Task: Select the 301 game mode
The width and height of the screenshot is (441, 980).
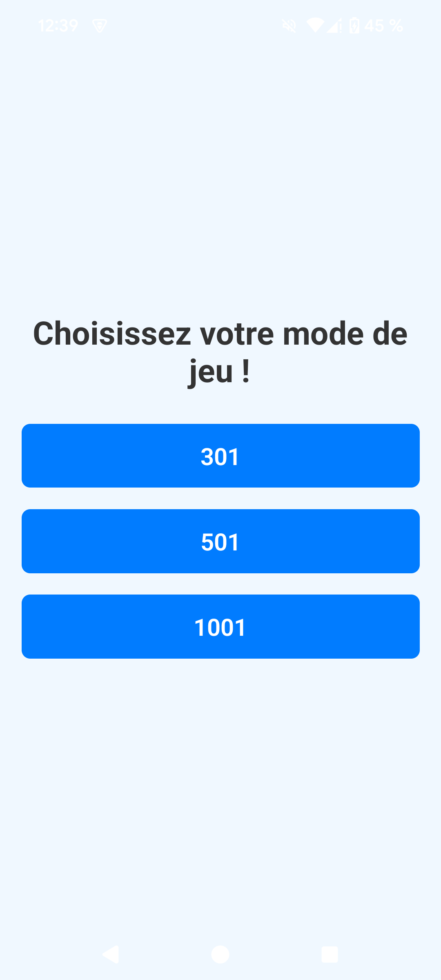Action: [x=220, y=456]
